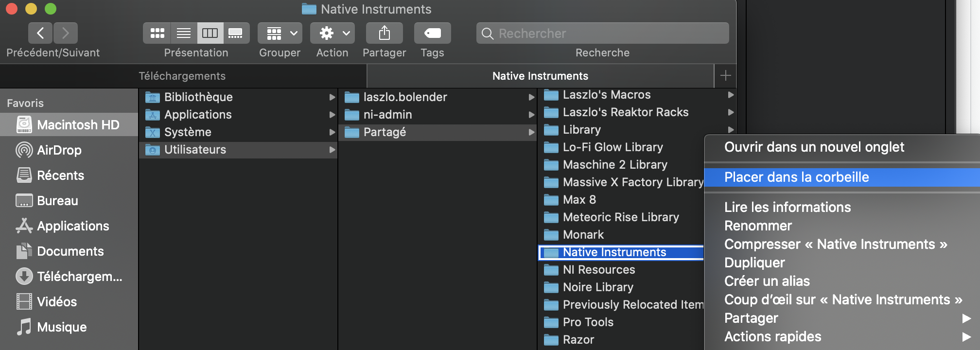The width and height of the screenshot is (980, 350).
Task: Choose Placer dans la corbeille
Action: point(842,177)
